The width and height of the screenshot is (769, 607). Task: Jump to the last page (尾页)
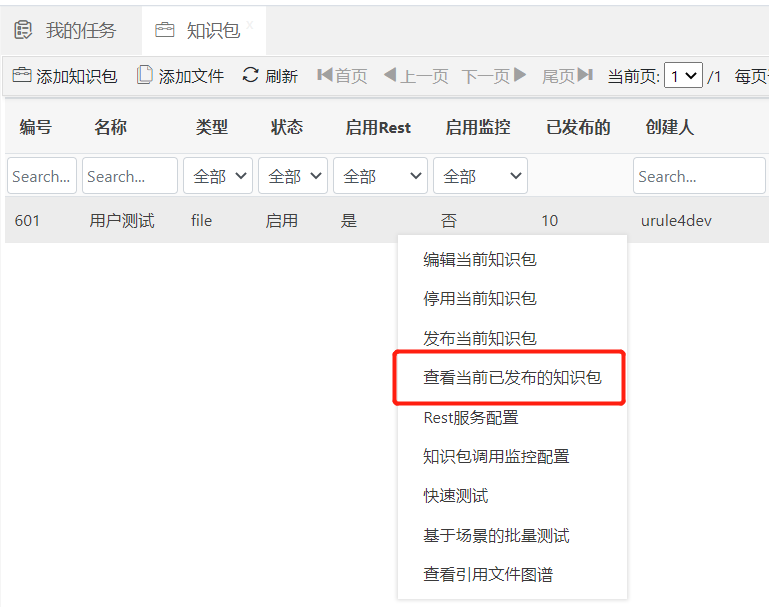(x=567, y=76)
